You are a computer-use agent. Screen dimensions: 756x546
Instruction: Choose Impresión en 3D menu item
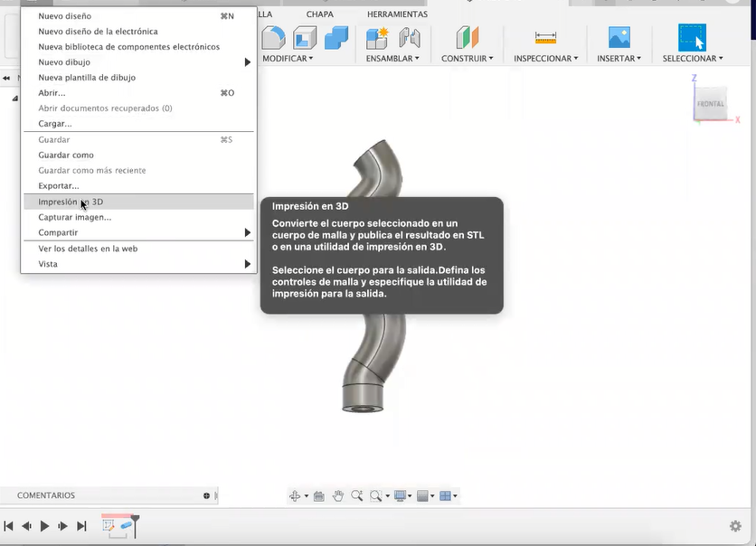tap(139, 202)
